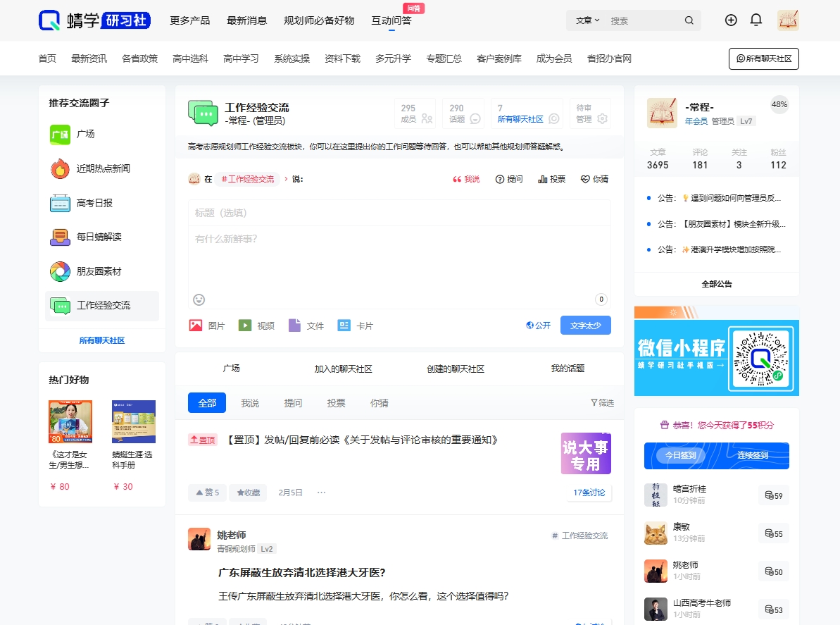This screenshot has width=840, height=625.
Task: Select the 全部 filter tab
Action: click(207, 402)
